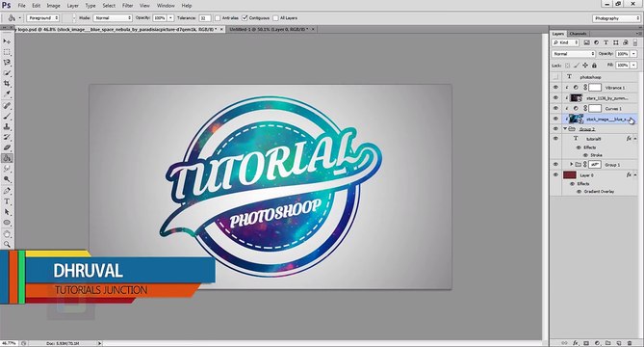Select the Blur tool

[7, 169]
